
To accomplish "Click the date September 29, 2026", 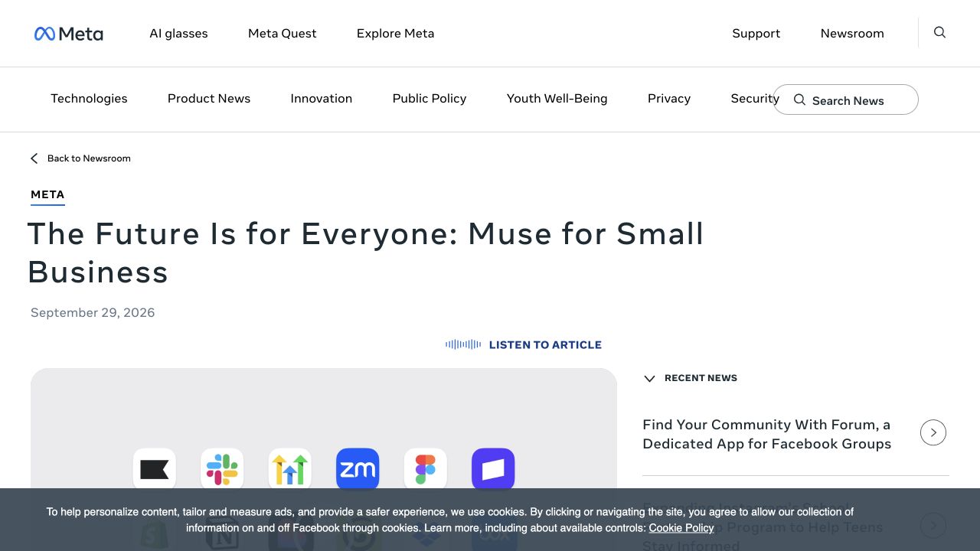I will pos(93,312).
